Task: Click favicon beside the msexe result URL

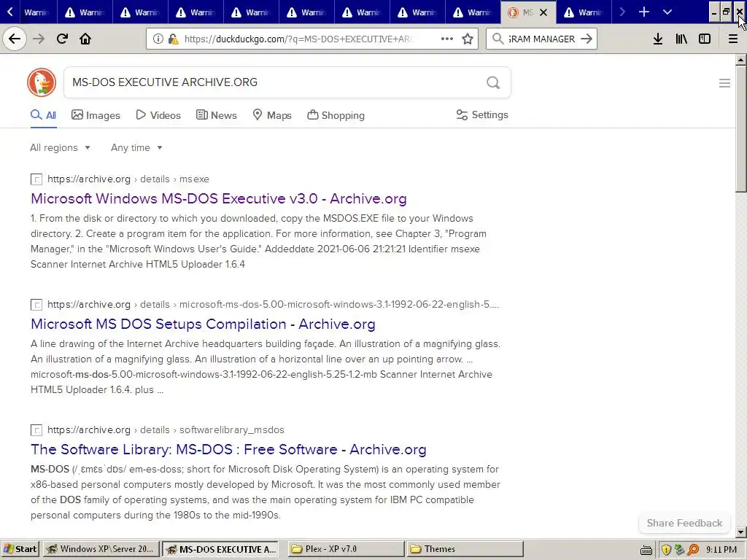Action: pyautogui.click(x=36, y=179)
